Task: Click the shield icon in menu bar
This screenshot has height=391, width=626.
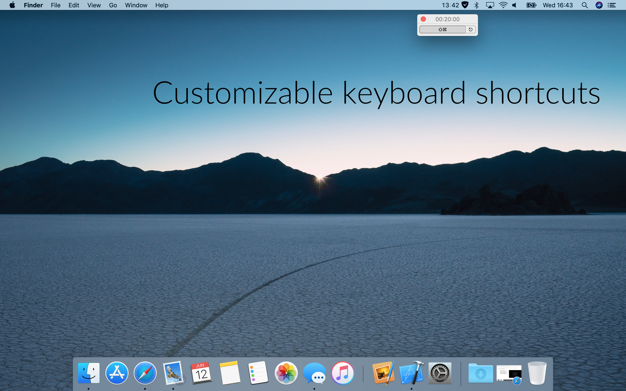Action: point(465,5)
